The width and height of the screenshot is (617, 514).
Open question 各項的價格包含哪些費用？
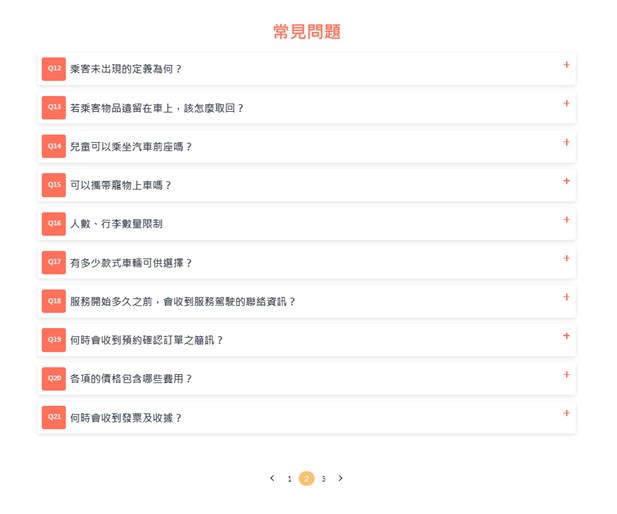[x=131, y=379]
